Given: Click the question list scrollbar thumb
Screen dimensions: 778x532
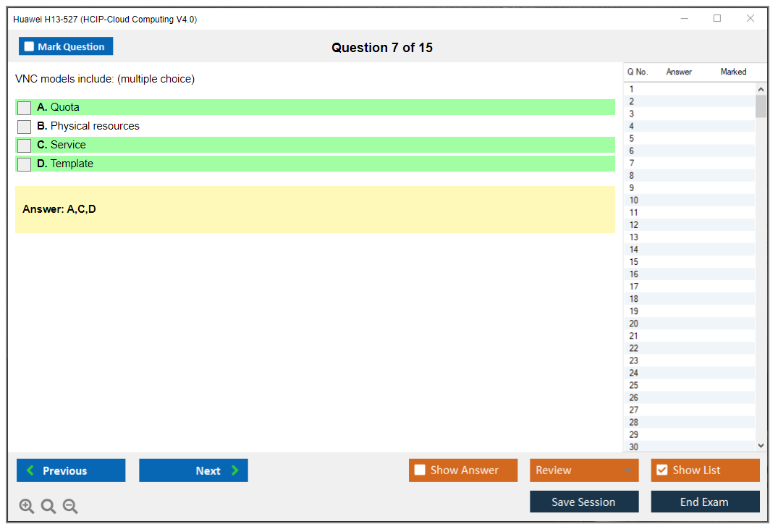Looking at the screenshot, I should click(x=761, y=106).
